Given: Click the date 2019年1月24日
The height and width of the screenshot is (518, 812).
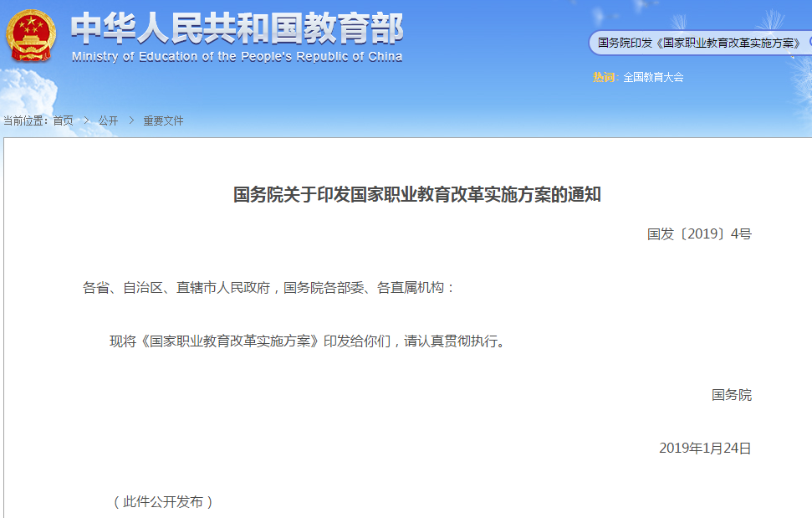Looking at the screenshot, I should pos(705,448).
